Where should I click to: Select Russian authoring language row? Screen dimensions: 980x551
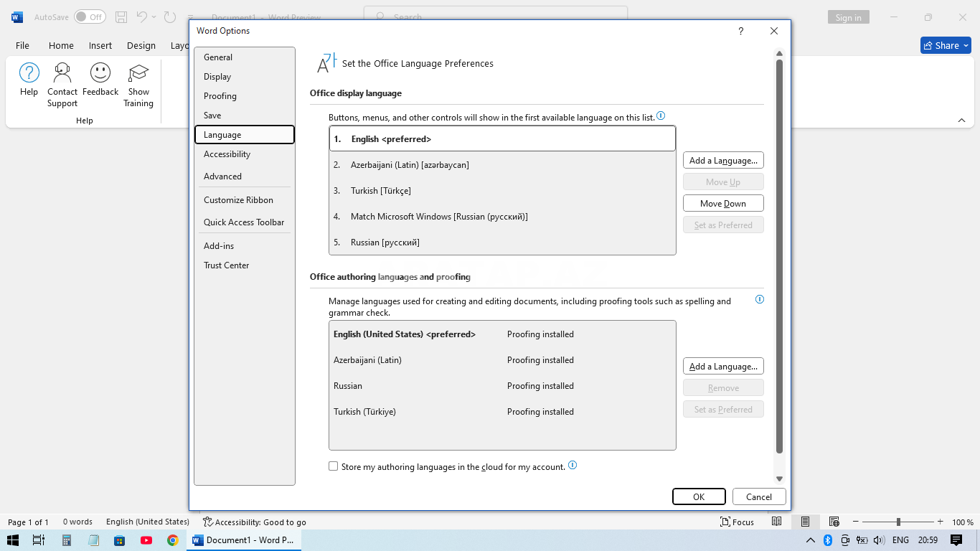[x=502, y=386]
